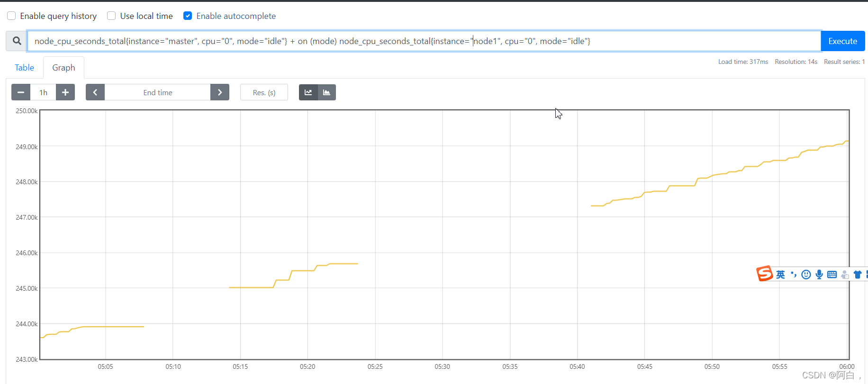
Task: Disable Enable autocomplete checkbox
Action: [x=188, y=16]
